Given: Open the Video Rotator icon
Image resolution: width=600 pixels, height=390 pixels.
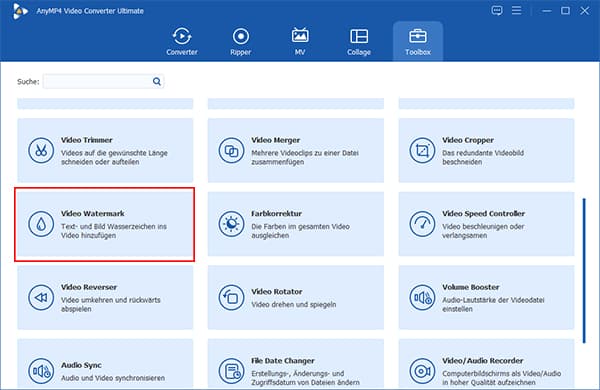Looking at the screenshot, I should pos(231,297).
